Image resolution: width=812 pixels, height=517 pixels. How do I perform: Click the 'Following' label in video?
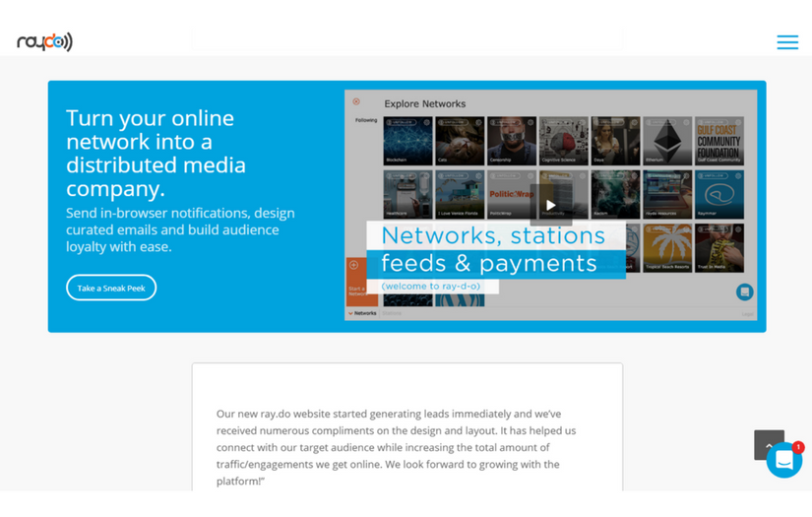(366, 120)
